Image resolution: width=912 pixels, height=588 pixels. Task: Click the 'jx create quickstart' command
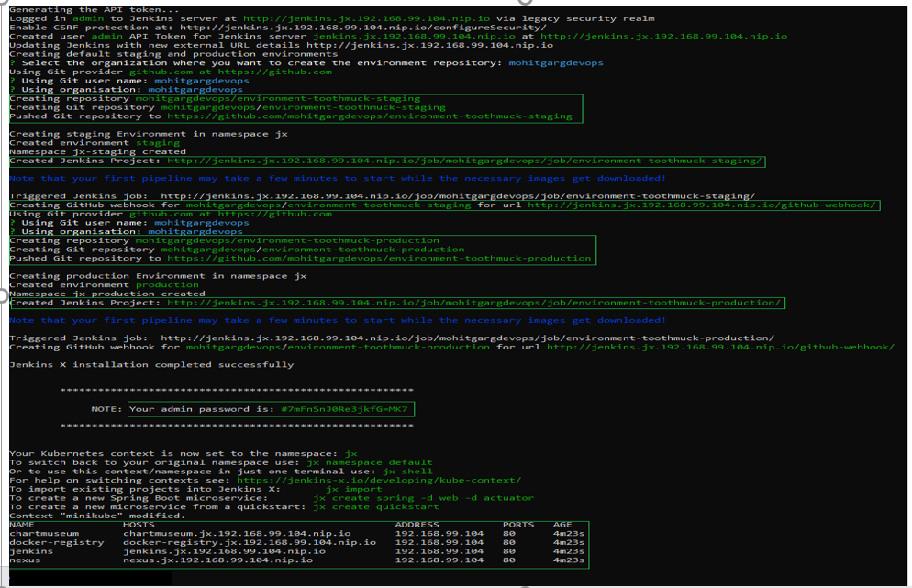pos(375,506)
